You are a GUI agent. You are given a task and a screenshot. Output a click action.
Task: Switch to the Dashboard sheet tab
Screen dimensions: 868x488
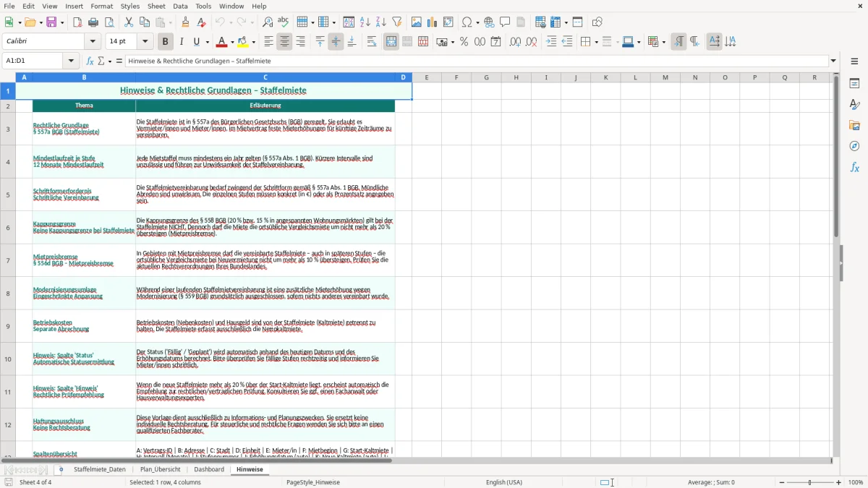click(x=209, y=469)
